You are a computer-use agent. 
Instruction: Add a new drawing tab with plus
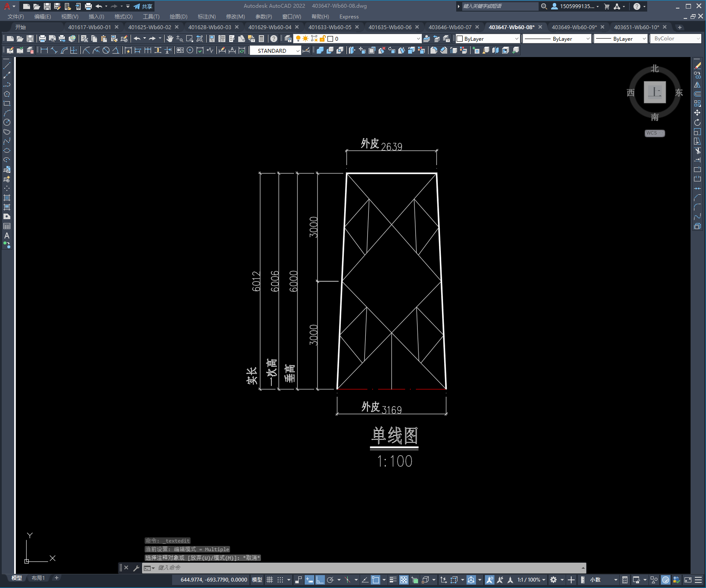pos(679,27)
